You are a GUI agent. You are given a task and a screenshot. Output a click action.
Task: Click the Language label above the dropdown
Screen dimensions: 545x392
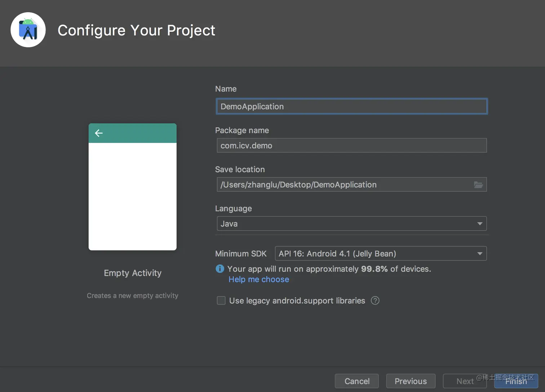click(x=233, y=209)
